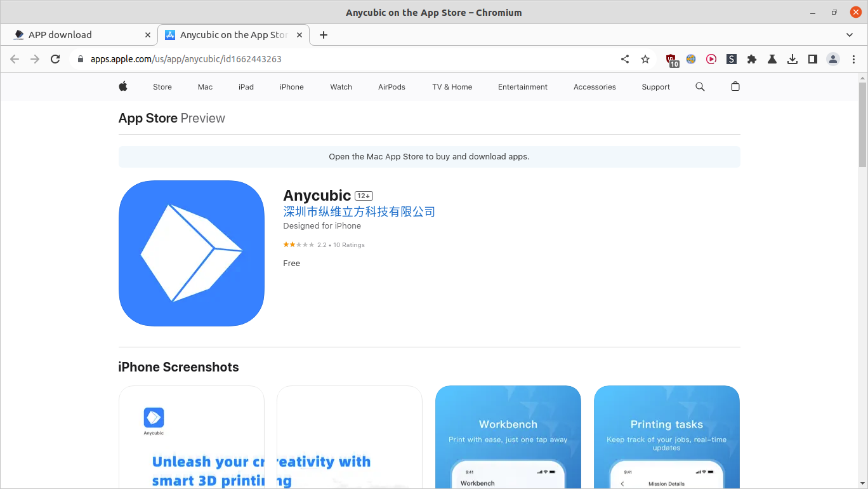View site information via the lock icon
This screenshot has width=868, height=489.
(x=80, y=59)
